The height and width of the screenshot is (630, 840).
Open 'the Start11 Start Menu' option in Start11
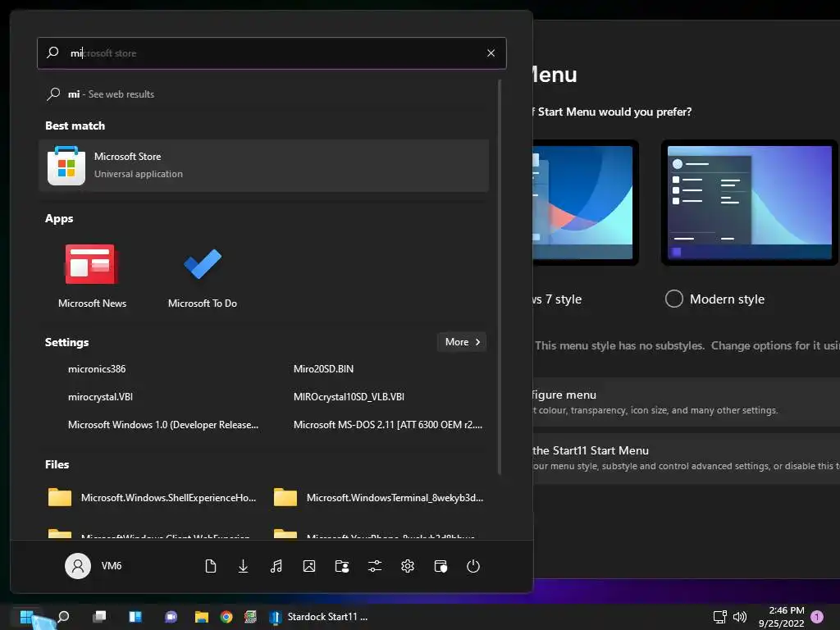coord(686,458)
